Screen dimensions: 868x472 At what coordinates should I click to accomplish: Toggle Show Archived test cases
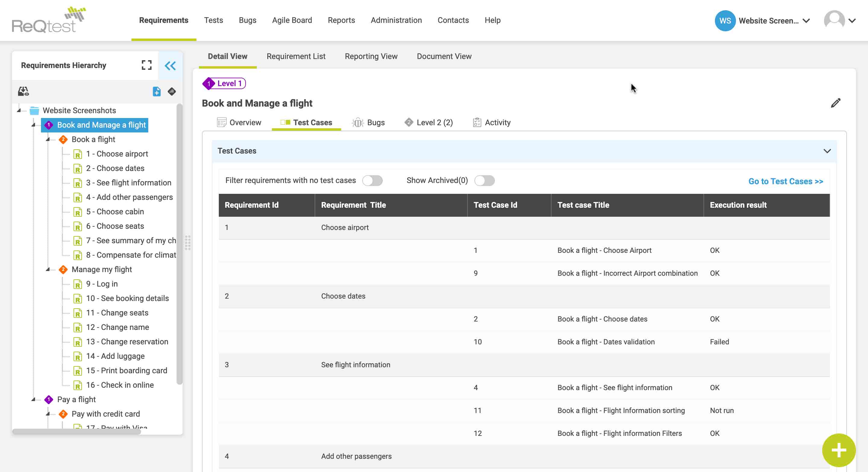[x=485, y=180]
